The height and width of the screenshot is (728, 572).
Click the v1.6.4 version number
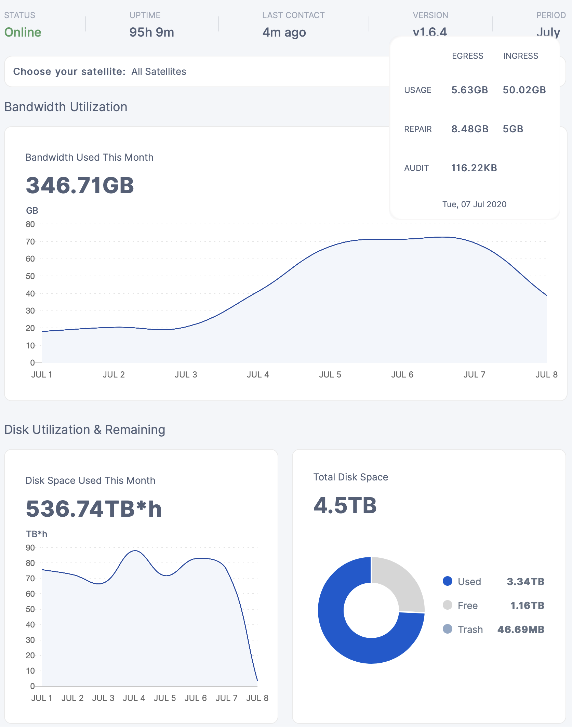(429, 32)
